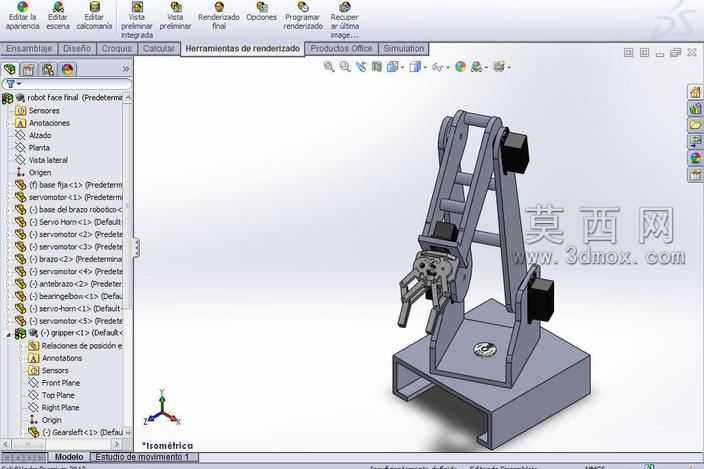Activate Zoom to area tool
The width and height of the screenshot is (704, 469).
[x=345, y=67]
